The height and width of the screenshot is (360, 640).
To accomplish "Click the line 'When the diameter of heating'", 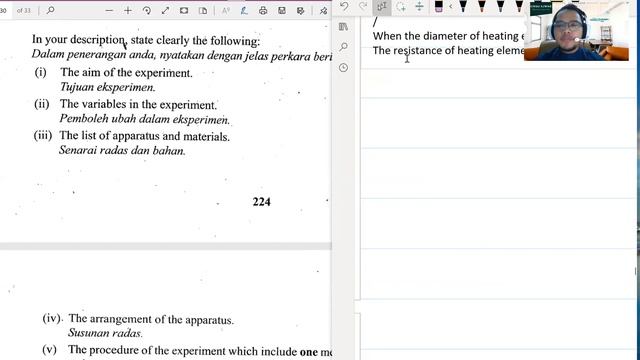I will [448, 36].
